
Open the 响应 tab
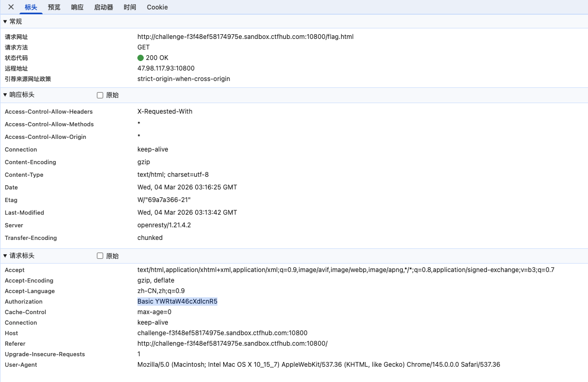pos(77,7)
